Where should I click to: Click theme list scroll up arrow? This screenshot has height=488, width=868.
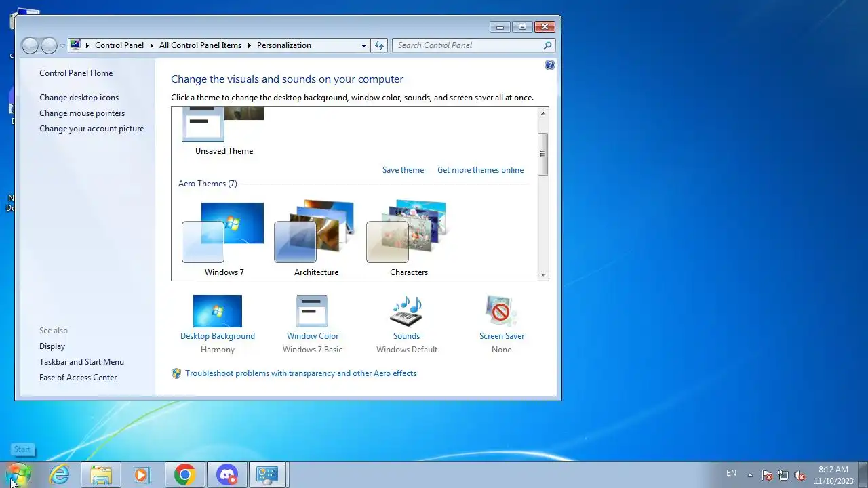point(542,113)
